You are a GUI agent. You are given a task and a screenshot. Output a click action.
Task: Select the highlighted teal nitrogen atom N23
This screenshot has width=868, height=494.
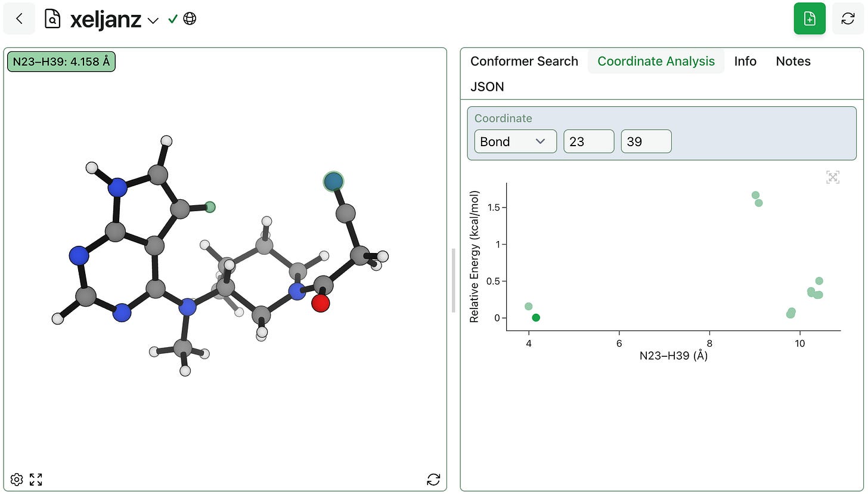(x=334, y=181)
